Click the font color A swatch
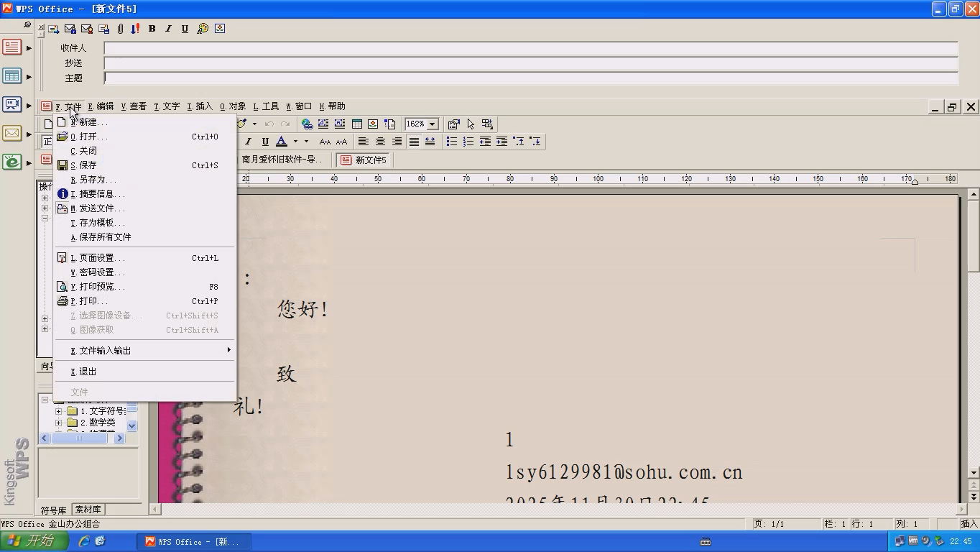The image size is (980, 552). pos(282,142)
